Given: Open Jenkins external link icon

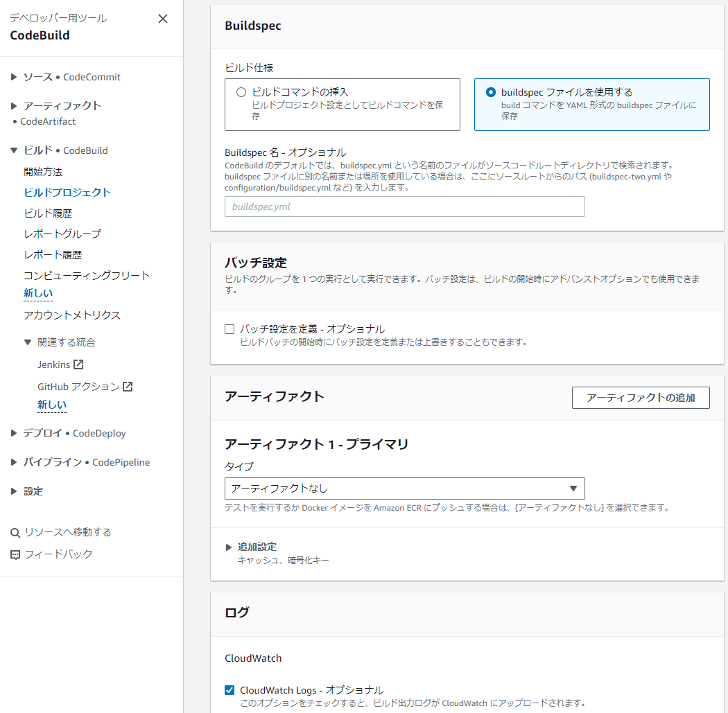Looking at the screenshot, I should 79,364.
